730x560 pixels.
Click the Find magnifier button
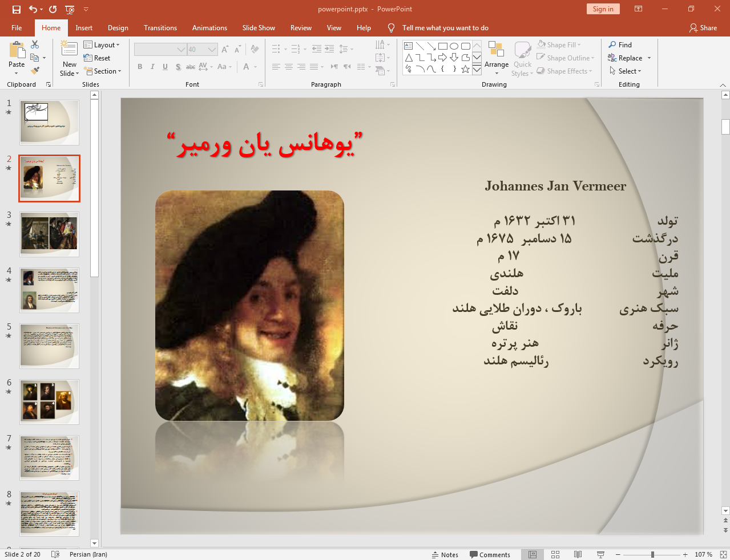[620, 44]
